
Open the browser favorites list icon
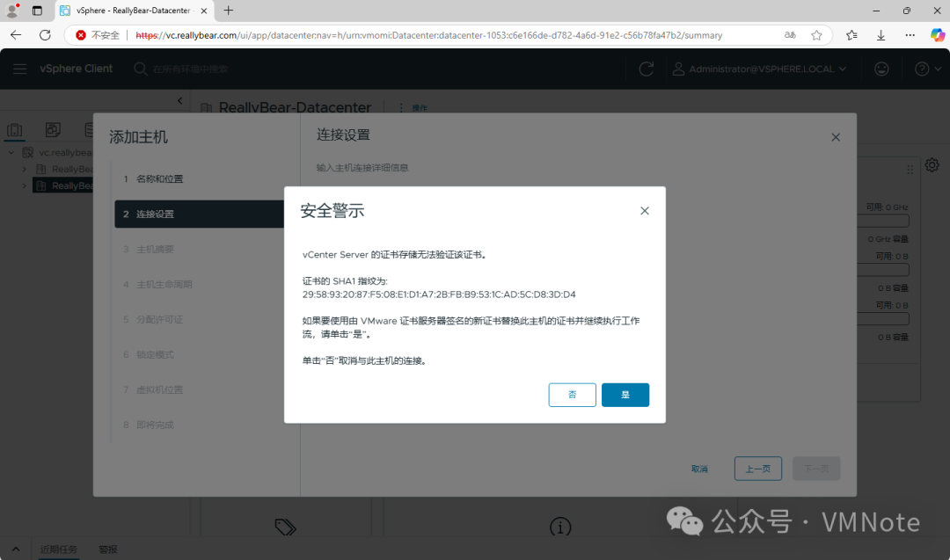(x=851, y=35)
